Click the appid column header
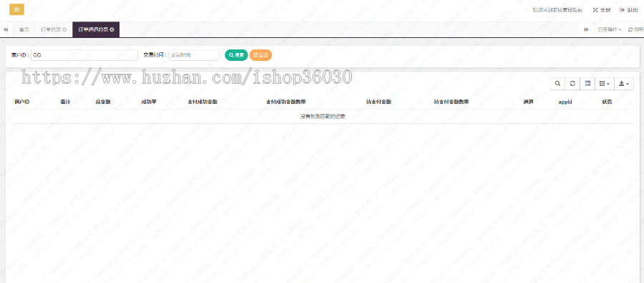 (x=565, y=102)
